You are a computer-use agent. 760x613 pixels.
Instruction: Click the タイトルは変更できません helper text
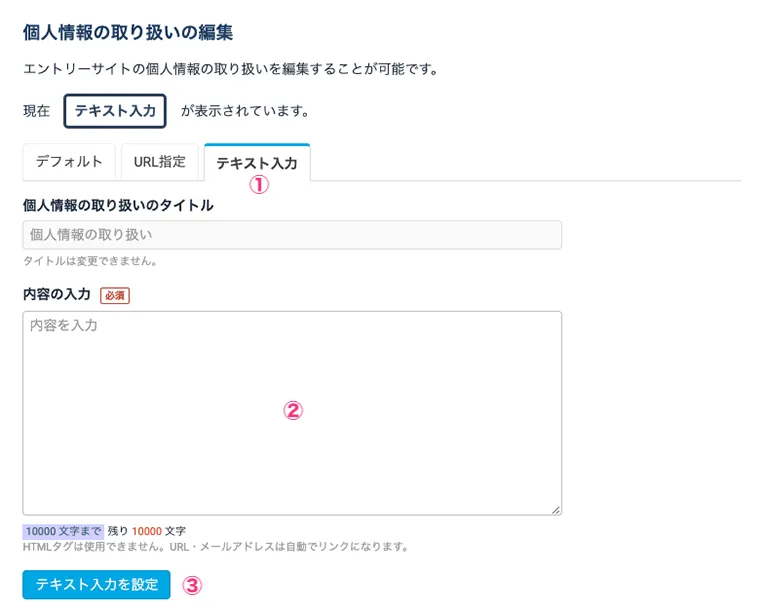[x=90, y=261]
